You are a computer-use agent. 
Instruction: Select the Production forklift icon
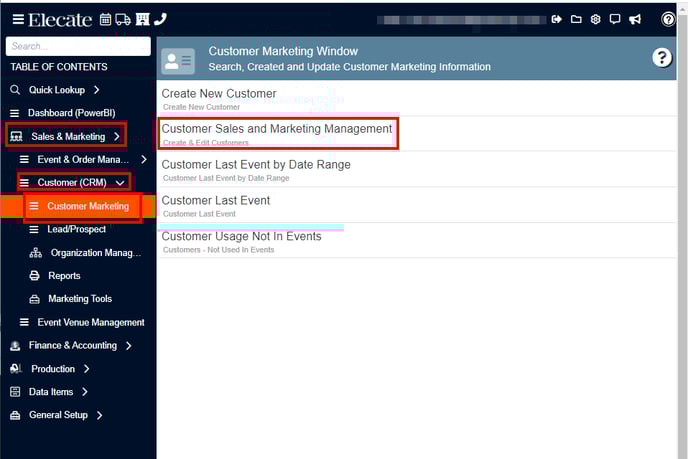[x=16, y=369]
